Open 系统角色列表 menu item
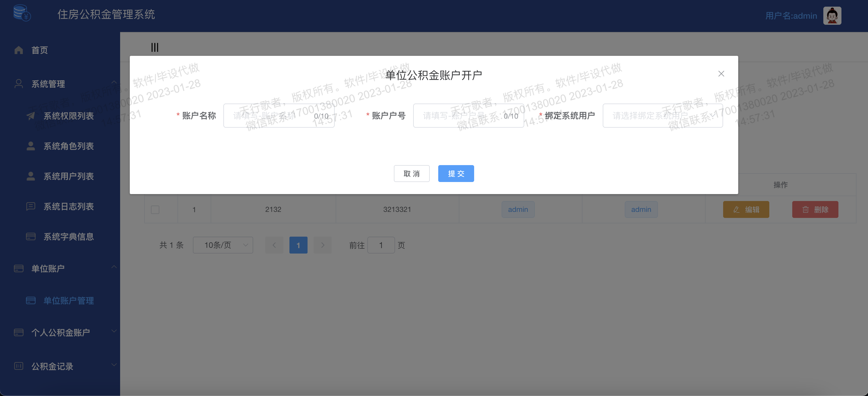Screen dimensions: 868x396 point(60,146)
